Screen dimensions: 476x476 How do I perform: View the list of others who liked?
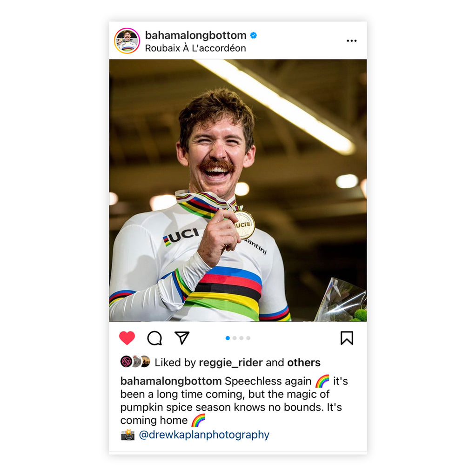click(x=304, y=363)
